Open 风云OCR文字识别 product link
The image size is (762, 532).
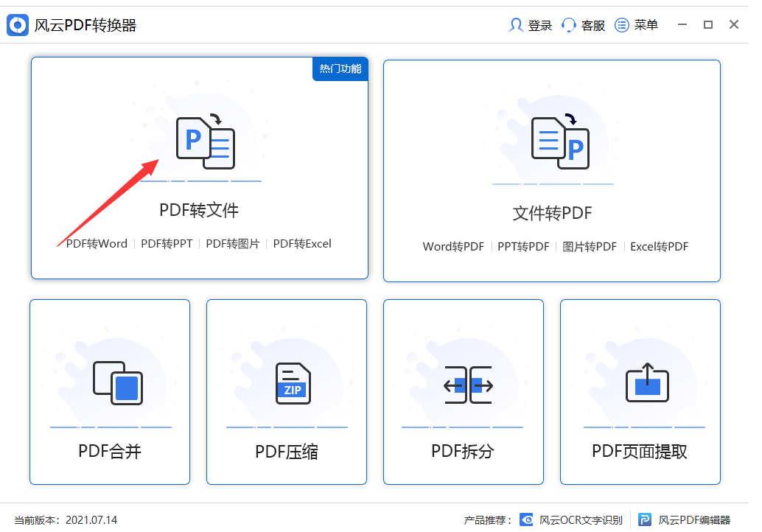572,519
